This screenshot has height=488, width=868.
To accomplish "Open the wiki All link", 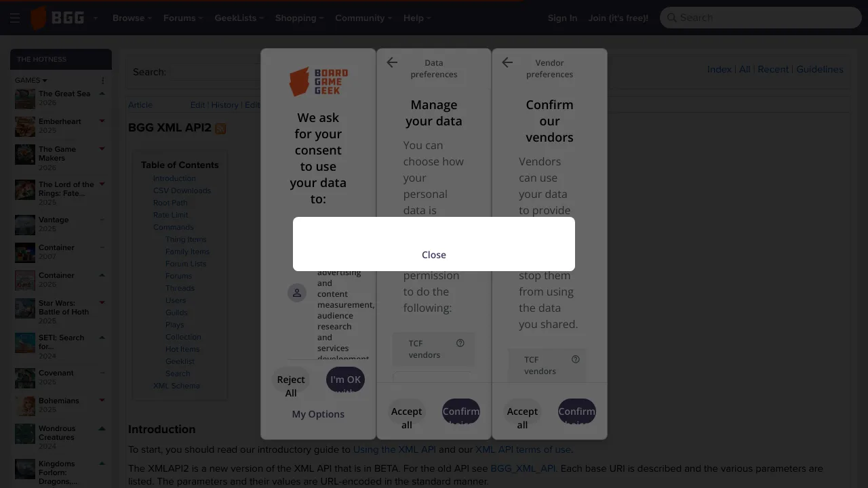I will (x=745, y=69).
